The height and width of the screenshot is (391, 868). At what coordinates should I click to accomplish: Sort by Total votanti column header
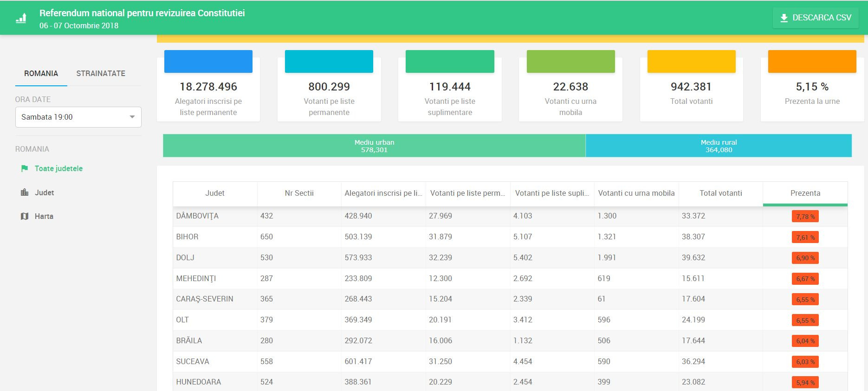click(x=720, y=193)
